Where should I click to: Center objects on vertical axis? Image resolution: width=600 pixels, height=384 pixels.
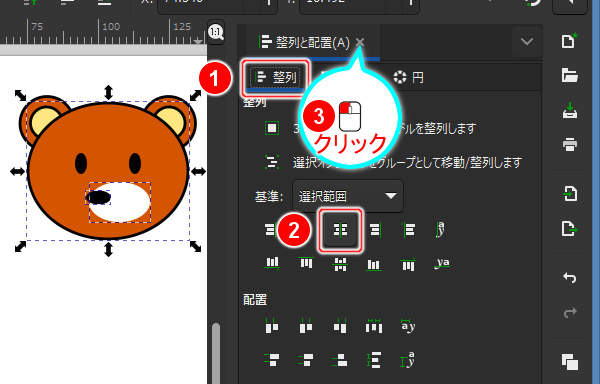[x=340, y=230]
